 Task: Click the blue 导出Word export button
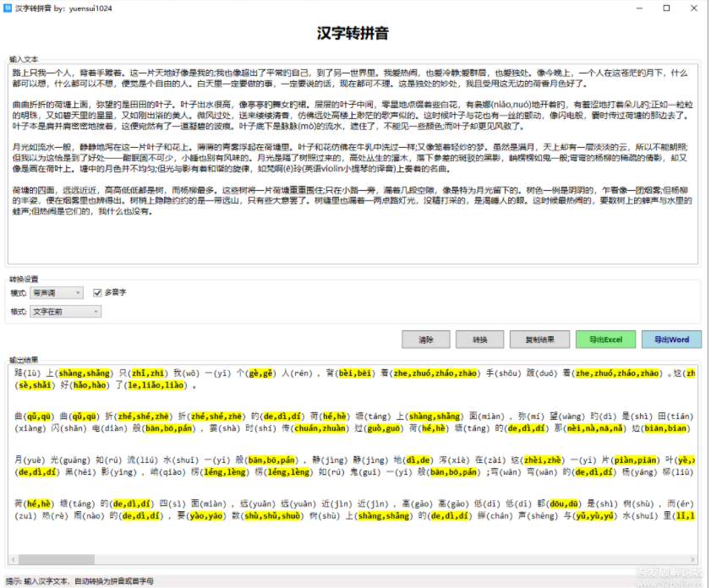tap(670, 339)
